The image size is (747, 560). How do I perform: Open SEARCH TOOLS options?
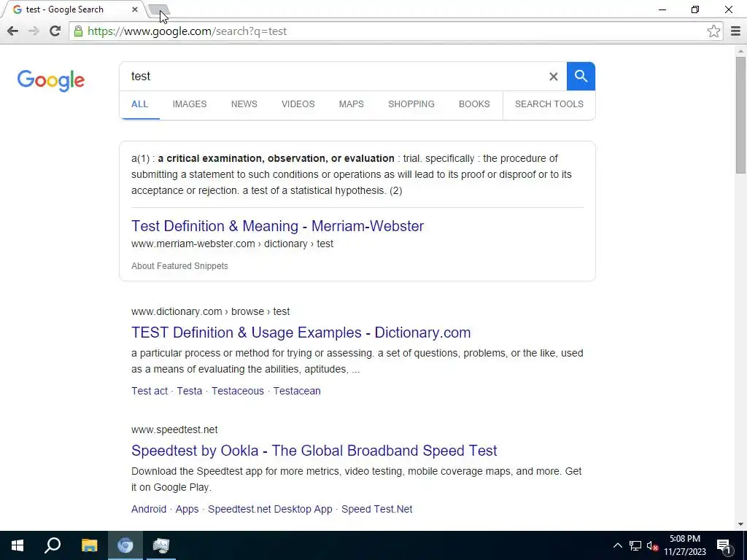(549, 104)
